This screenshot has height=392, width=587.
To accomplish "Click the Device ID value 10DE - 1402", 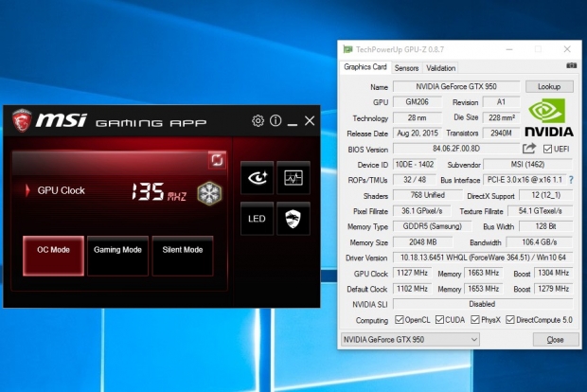I will (x=415, y=165).
